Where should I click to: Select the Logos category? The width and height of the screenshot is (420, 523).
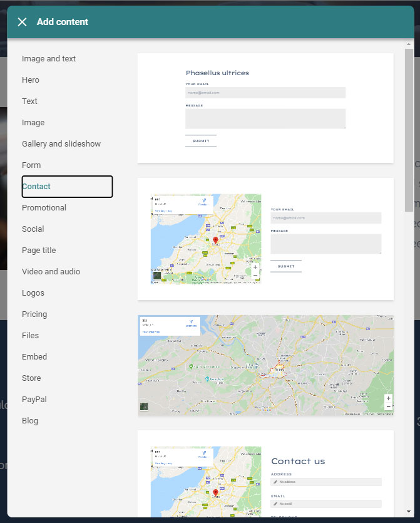[33, 293]
